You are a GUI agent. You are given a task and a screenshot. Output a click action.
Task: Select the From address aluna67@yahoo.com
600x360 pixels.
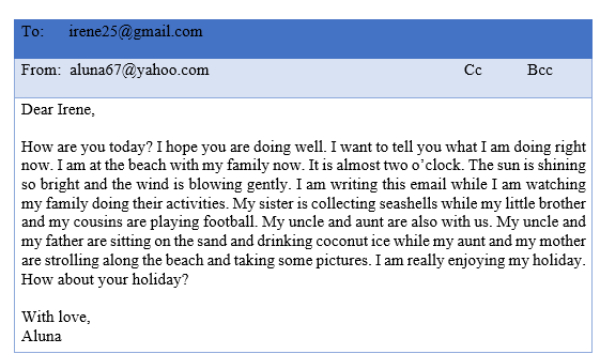(139, 70)
